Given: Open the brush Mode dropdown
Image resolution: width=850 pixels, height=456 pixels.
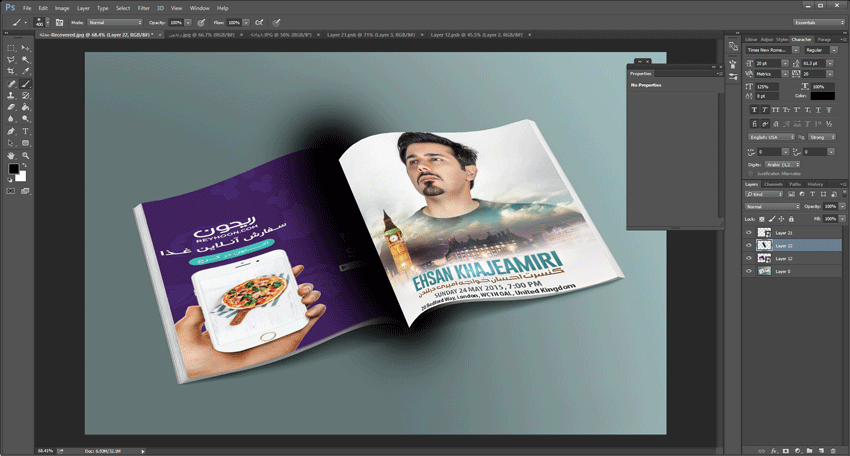Looking at the screenshot, I should point(114,22).
